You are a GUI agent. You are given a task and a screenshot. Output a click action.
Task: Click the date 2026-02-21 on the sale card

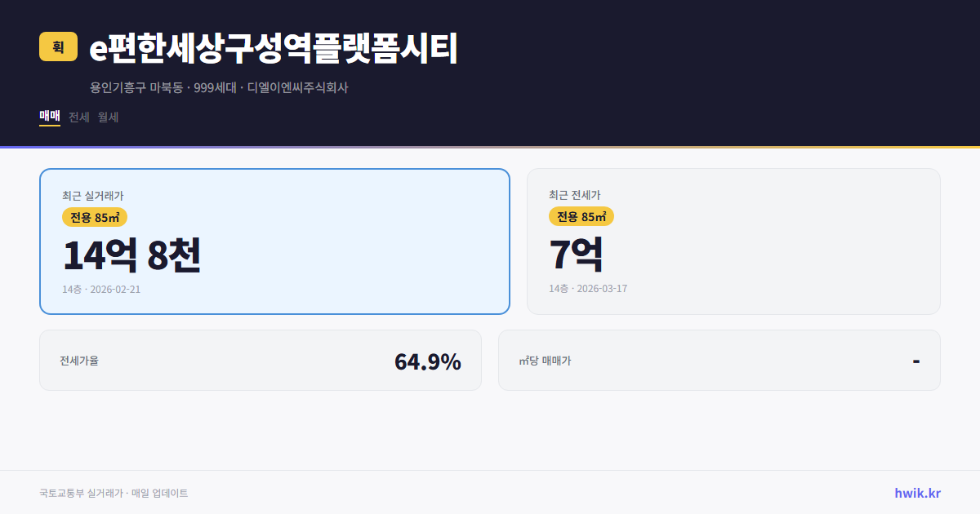coord(114,289)
